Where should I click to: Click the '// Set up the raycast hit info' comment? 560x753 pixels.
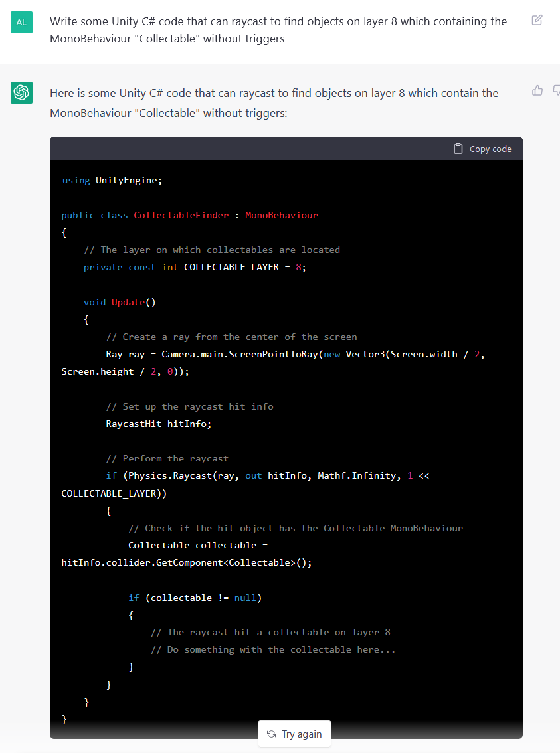190,406
